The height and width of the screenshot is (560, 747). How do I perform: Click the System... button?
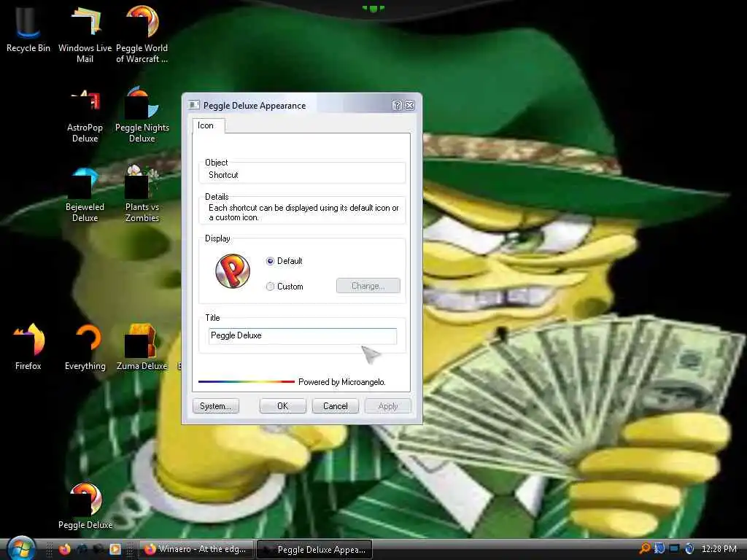[216, 406]
